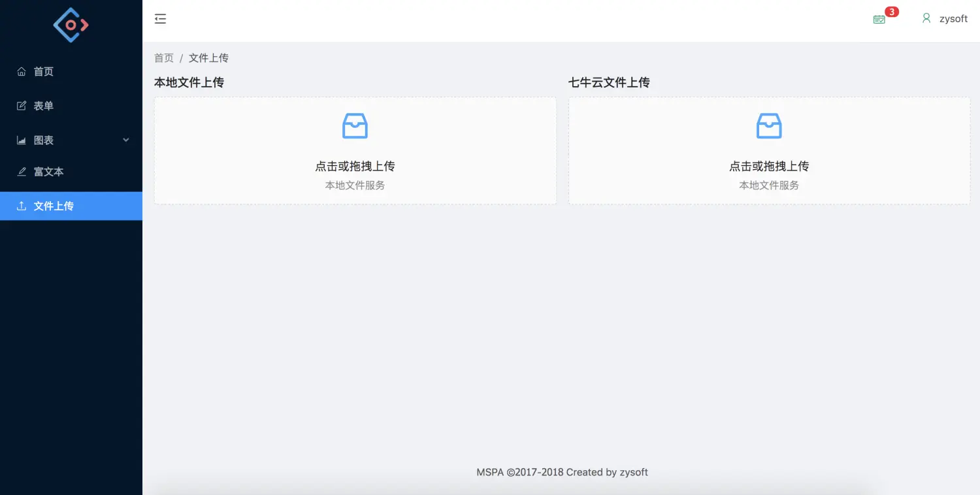Click the 七牛云文件上传 heading
The image size is (980, 495).
tap(609, 82)
